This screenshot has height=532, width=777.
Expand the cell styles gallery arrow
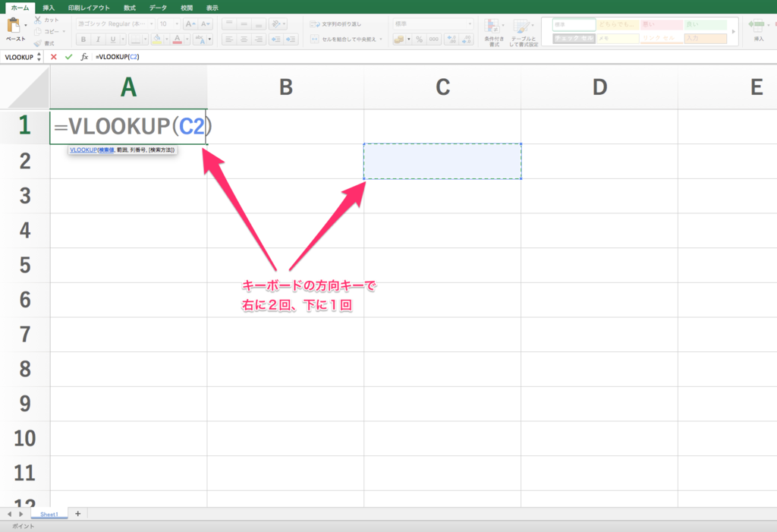click(734, 31)
